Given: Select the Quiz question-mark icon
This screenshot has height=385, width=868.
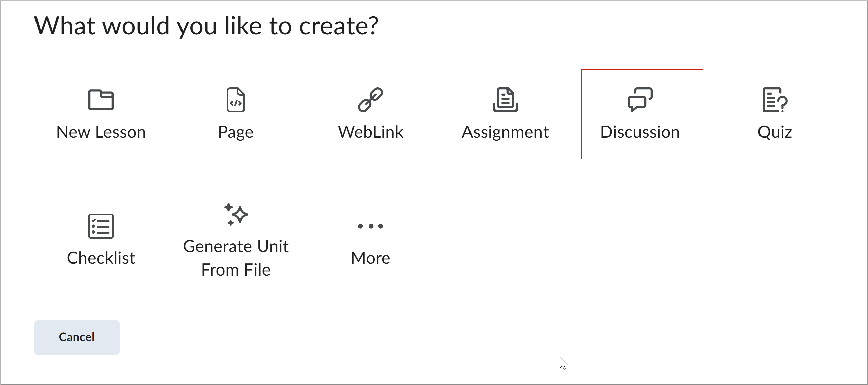Looking at the screenshot, I should [775, 100].
